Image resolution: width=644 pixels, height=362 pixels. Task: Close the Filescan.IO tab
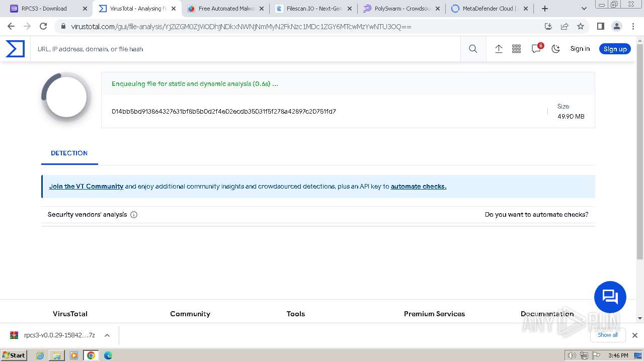(x=350, y=9)
